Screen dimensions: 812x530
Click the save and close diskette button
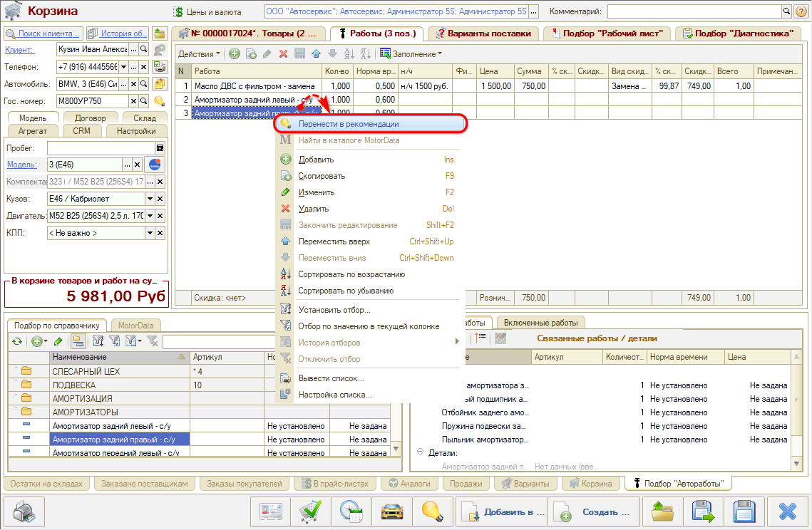(x=703, y=512)
